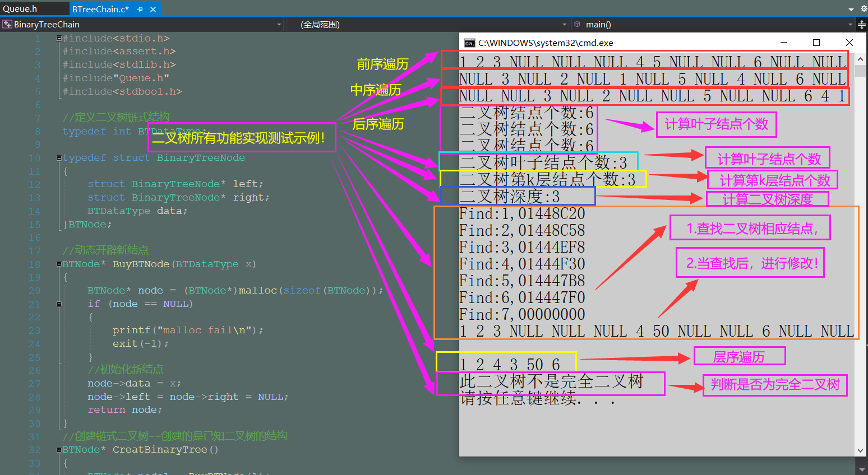Close the cmd.exe console window
868x475 pixels.
point(849,43)
